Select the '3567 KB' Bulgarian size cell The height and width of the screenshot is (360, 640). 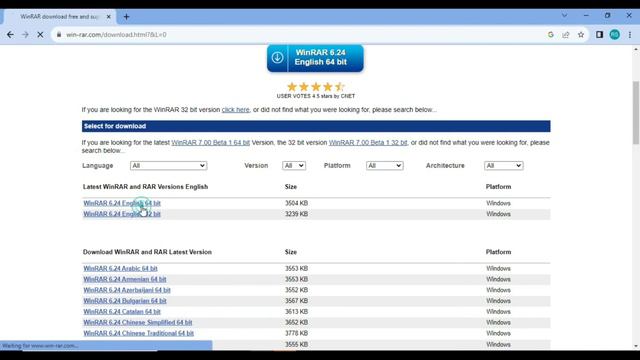pos(296,301)
